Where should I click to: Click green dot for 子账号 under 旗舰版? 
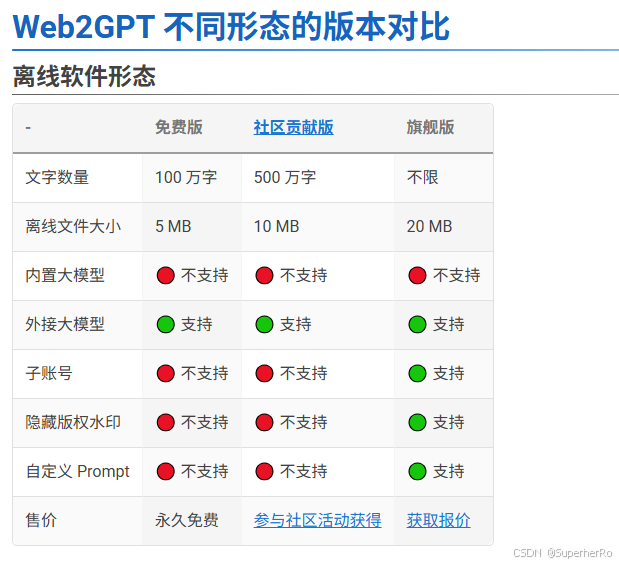click(417, 373)
